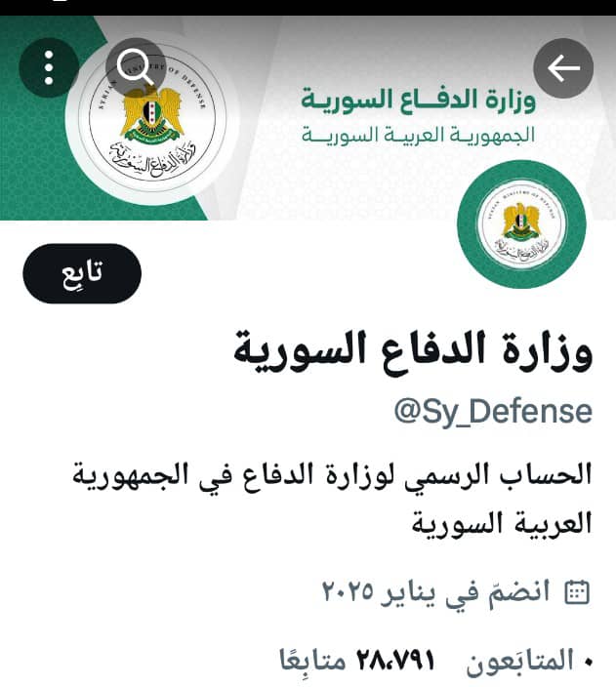Viewport: 616px width, 687px height.
Task: Tap the word متابِعًا beside follower count
Action: click(312, 661)
